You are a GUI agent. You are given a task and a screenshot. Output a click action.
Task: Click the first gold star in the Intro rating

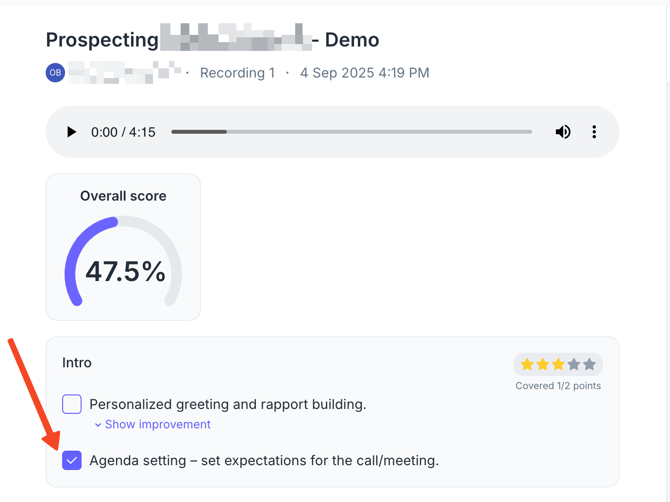527,364
